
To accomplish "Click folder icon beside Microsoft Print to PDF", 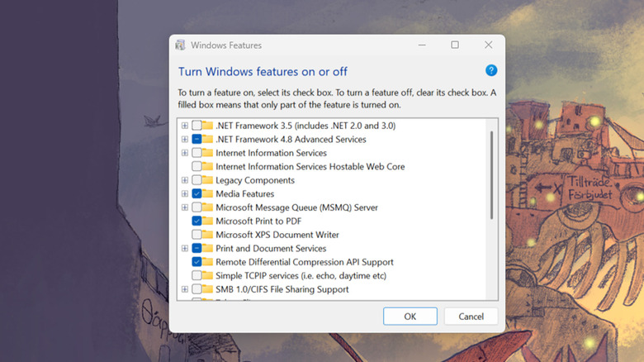I will (207, 221).
